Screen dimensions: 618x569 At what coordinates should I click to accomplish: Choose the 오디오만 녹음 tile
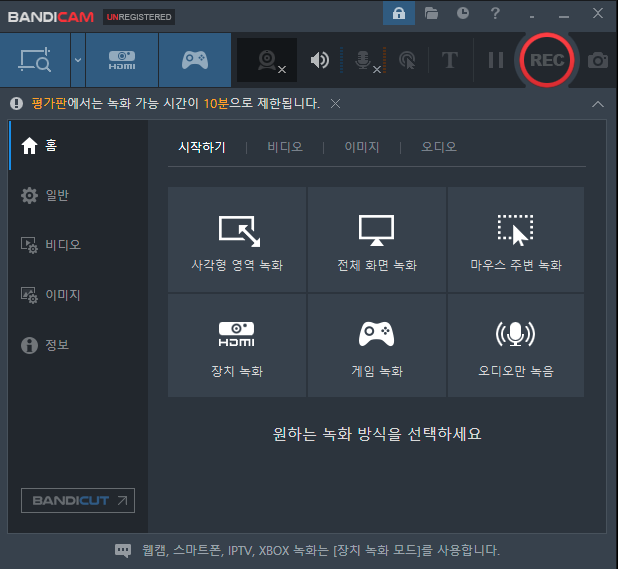(516, 346)
